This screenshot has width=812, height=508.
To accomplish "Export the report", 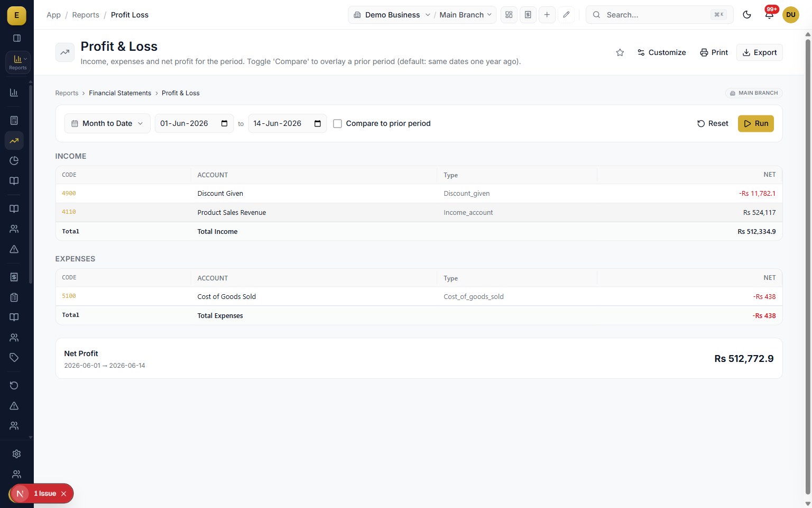I will point(760,52).
